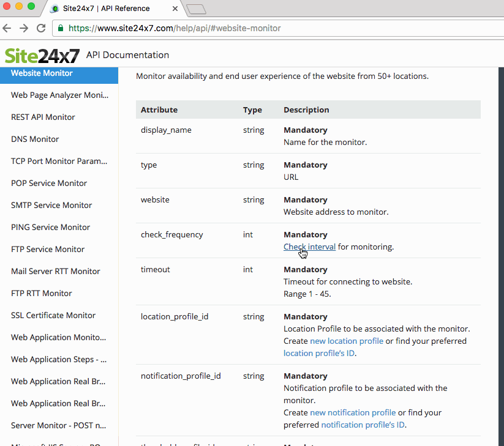Screen dimensions: 504x446
Task: Click the API Documentation heading
Action: coord(127,55)
